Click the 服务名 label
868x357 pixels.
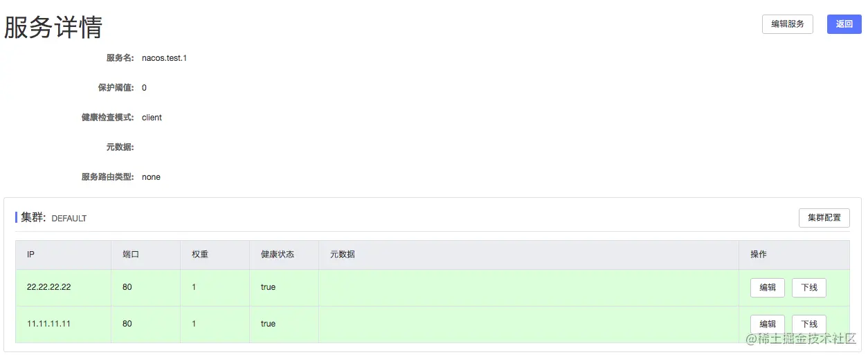point(120,58)
